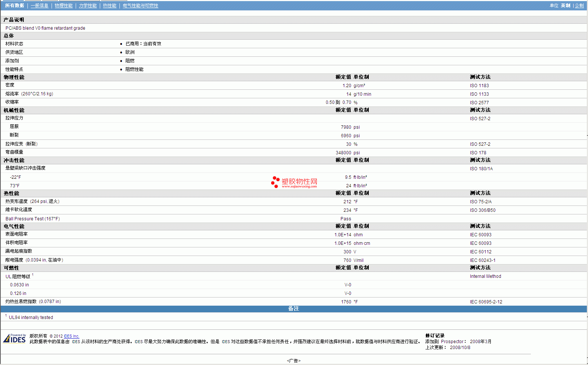
Task: Click the 熔流率 row label
Action: point(29,94)
